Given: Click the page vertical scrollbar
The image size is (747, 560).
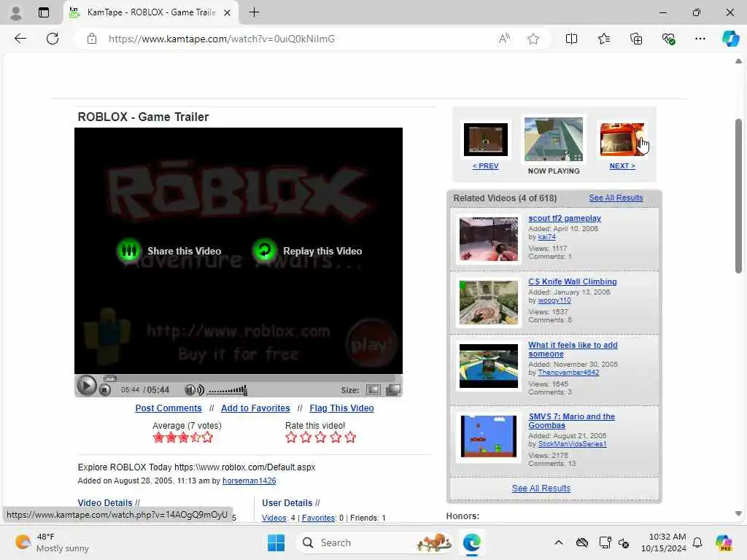Looking at the screenshot, I should pos(738,195).
